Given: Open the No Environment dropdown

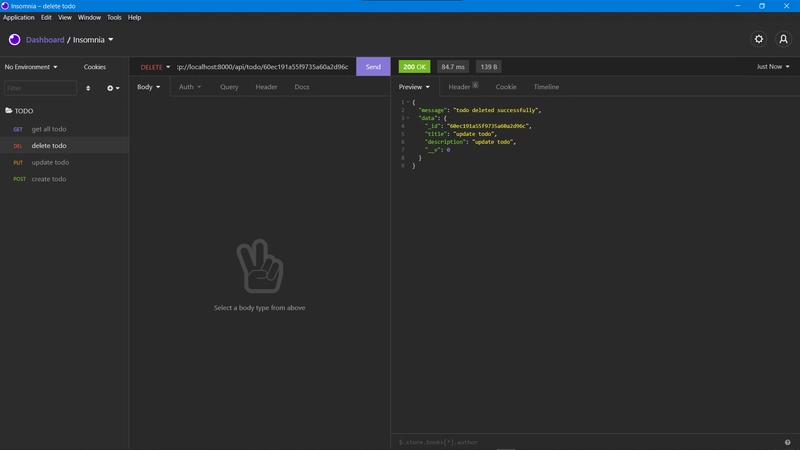Looking at the screenshot, I should tap(31, 67).
